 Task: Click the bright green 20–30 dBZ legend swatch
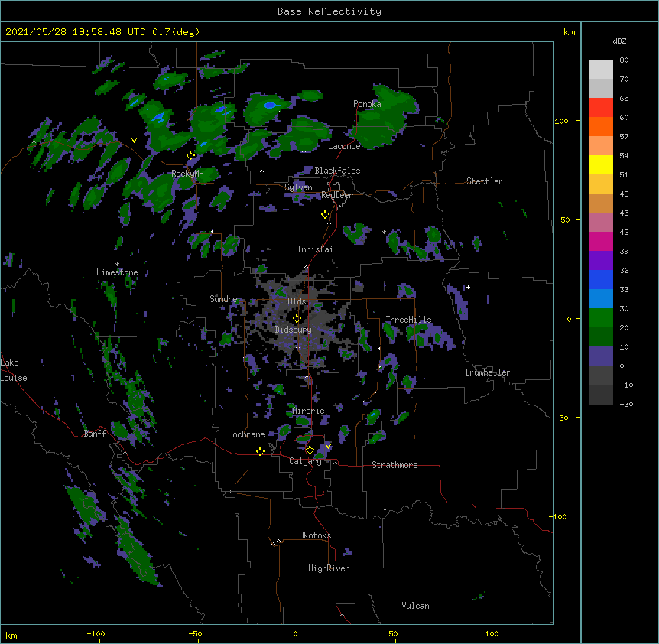[601, 318]
